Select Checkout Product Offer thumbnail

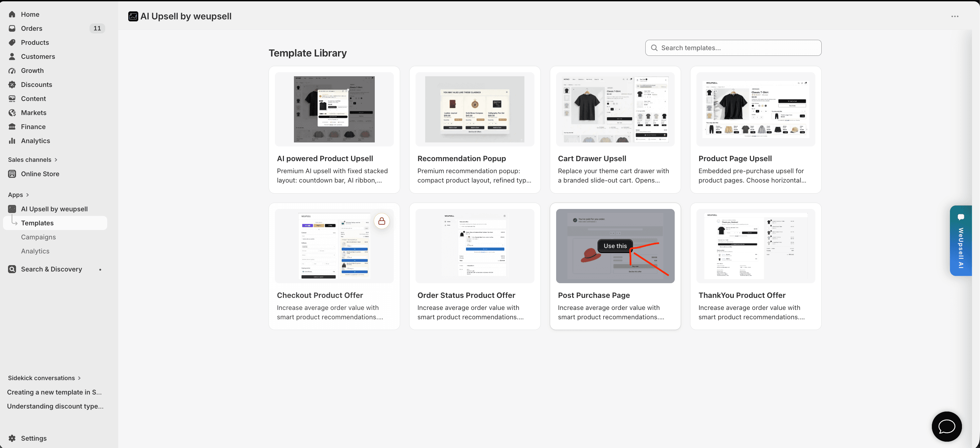pyautogui.click(x=334, y=246)
